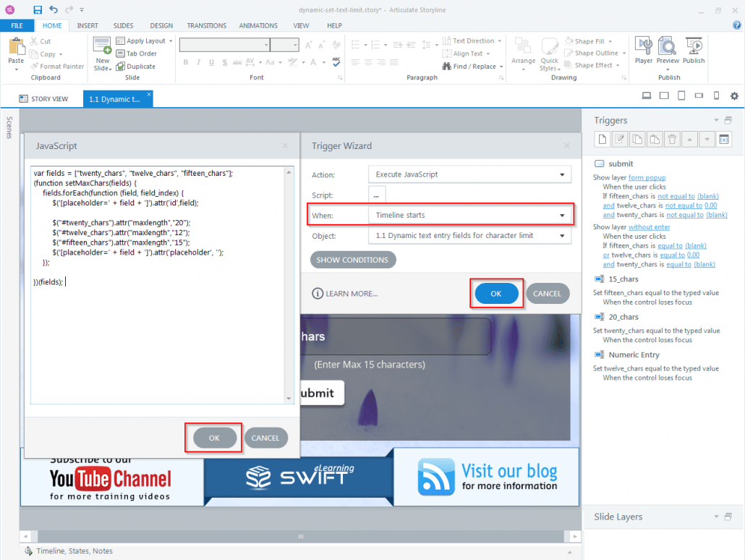Viewport: 745px width, 560px height.
Task: Delete selected trigger with trash icon
Action: click(672, 140)
